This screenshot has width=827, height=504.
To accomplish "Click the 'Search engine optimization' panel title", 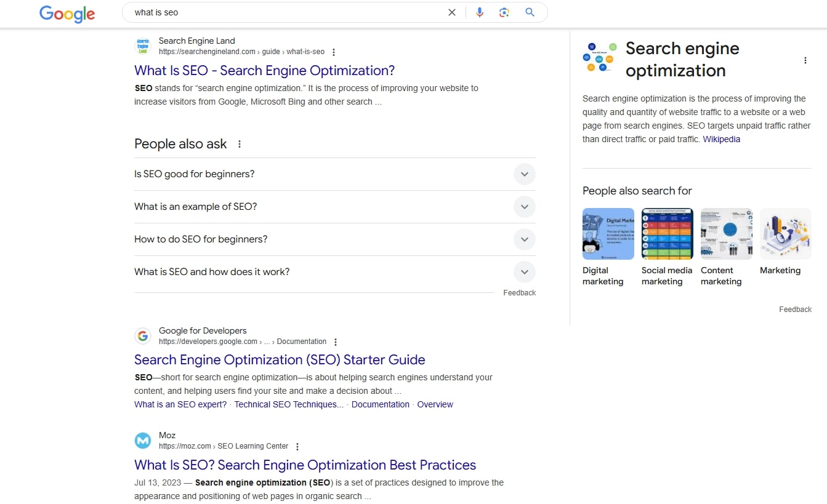I will [x=682, y=59].
